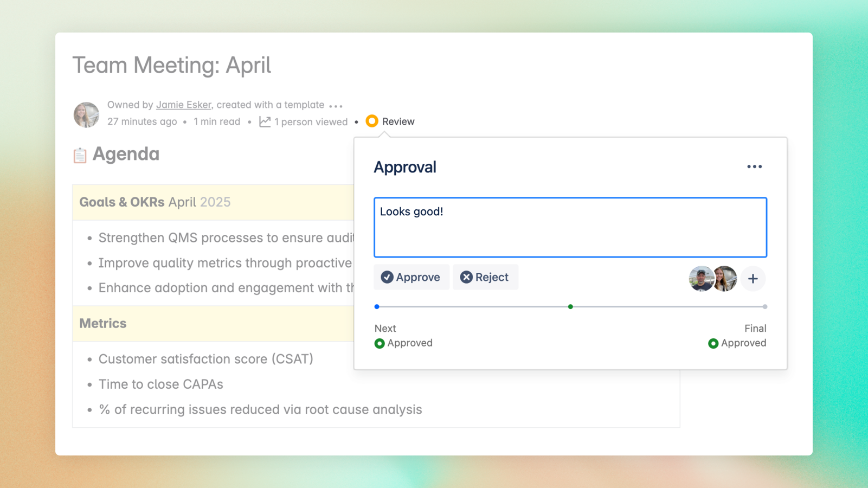
Task: Open the Approval panel header
Action: click(x=404, y=166)
